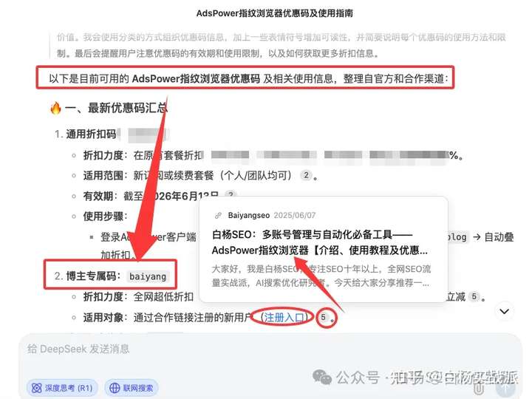Click the AdsPower conversation title at top

(x=274, y=13)
